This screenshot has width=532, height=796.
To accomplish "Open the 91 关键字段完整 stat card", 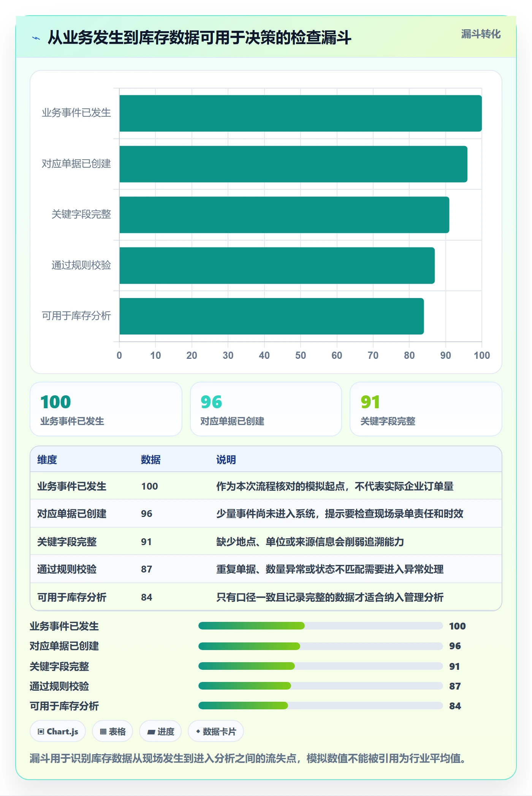I will click(x=426, y=409).
